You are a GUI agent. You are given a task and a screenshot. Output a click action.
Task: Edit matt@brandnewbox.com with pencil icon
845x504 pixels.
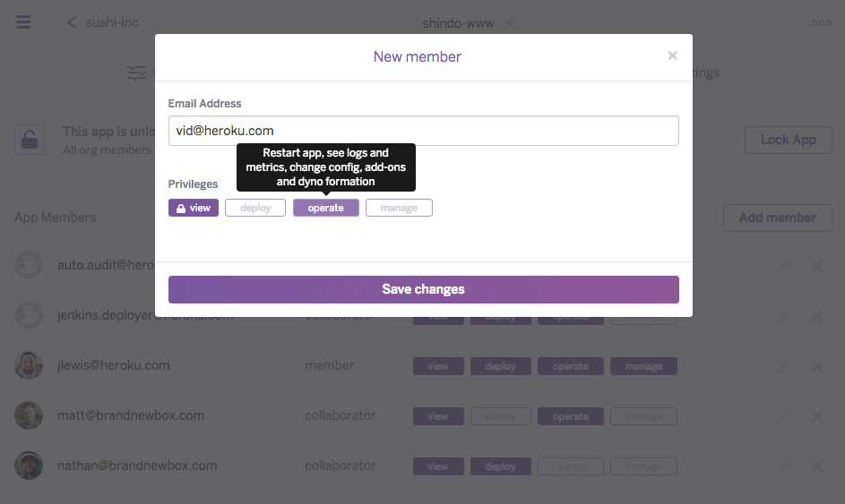click(783, 416)
